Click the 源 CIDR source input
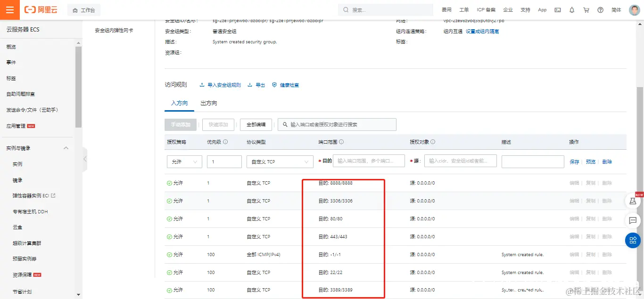The width and height of the screenshot is (644, 299). point(461,161)
